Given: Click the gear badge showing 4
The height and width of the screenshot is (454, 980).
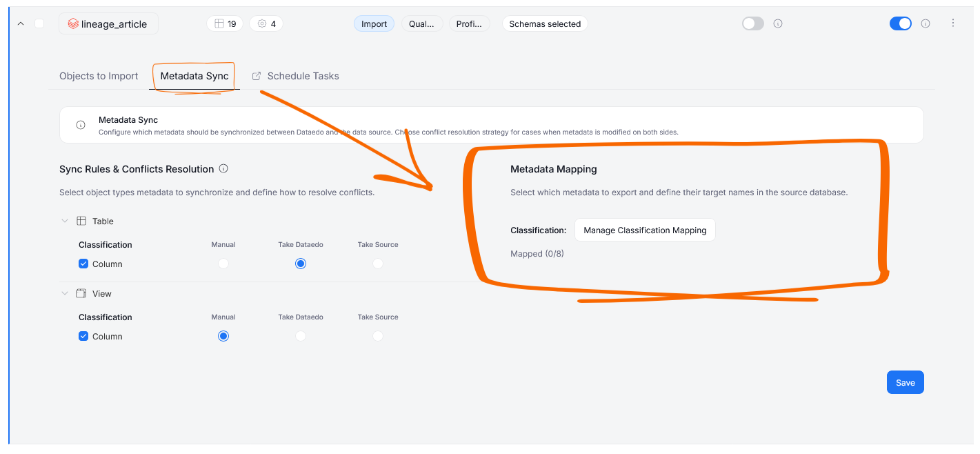Looking at the screenshot, I should coord(266,23).
